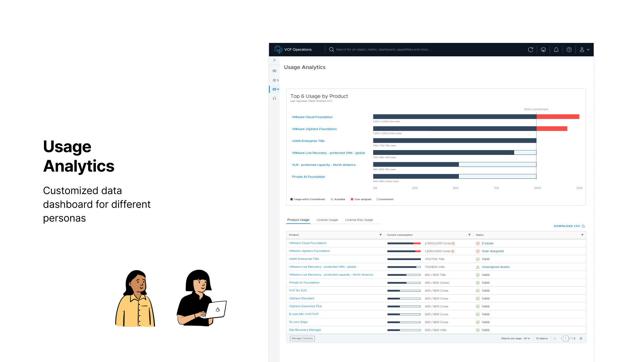644x362 pixels.
Task: Filter the Status column
Action: 582,235
